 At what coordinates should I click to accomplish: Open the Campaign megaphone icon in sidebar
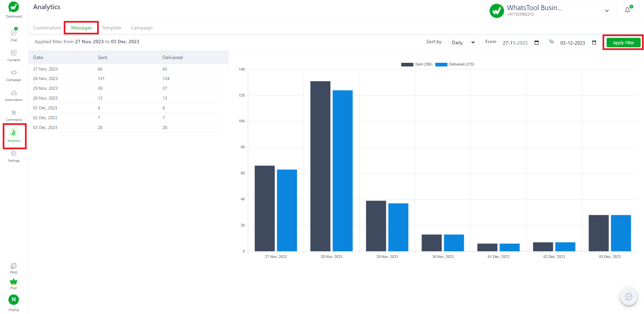click(13, 73)
